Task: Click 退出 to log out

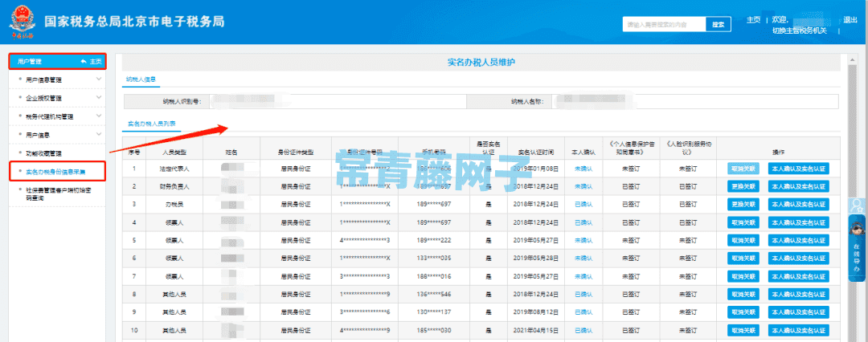Action: pyautogui.click(x=850, y=20)
